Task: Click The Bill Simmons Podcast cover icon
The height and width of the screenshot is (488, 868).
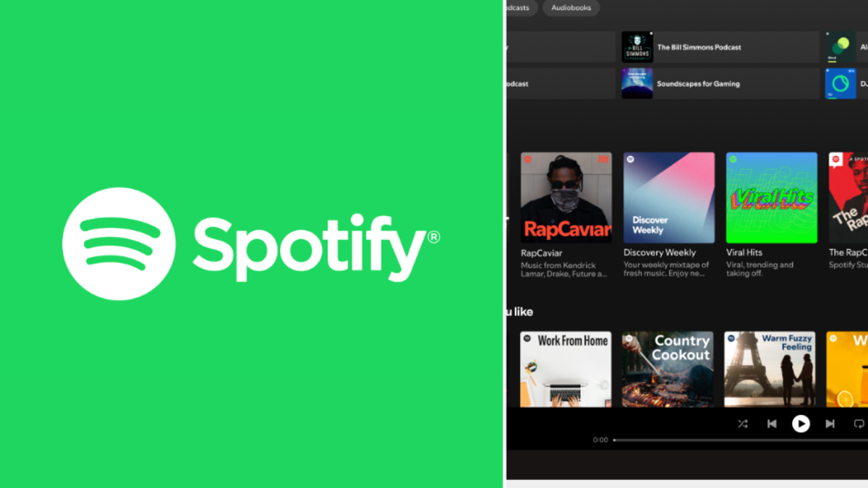Action: pyautogui.click(x=637, y=47)
